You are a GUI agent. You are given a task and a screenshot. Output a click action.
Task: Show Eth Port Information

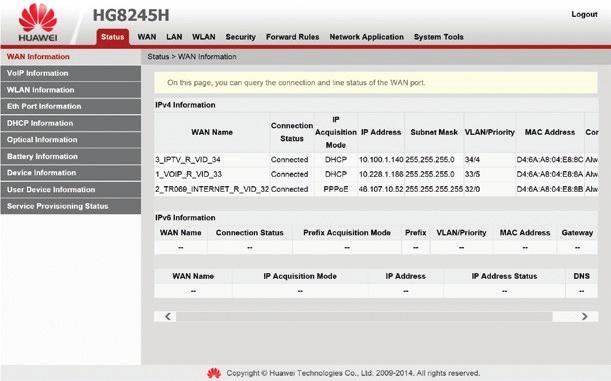tap(71, 106)
